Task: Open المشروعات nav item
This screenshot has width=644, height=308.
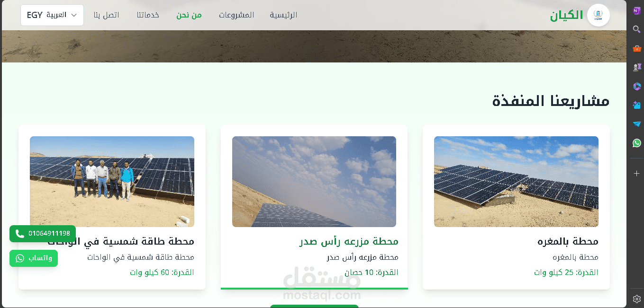Action: pos(236,15)
